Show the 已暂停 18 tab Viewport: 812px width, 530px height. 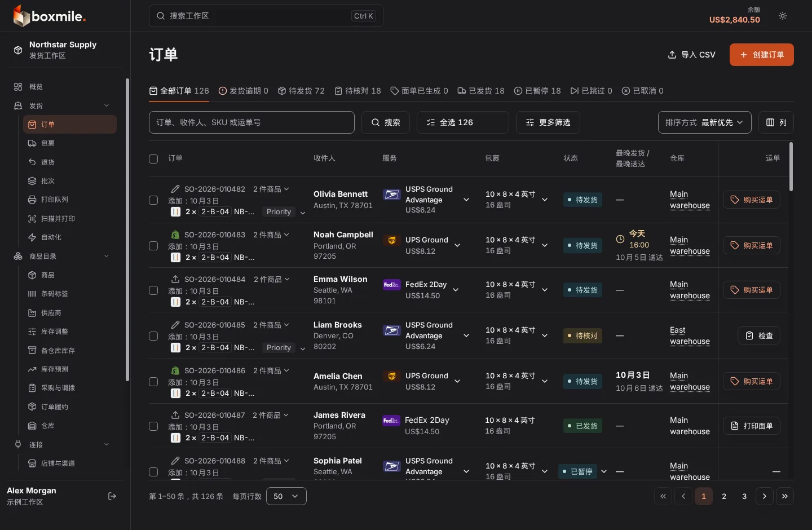[x=537, y=91]
